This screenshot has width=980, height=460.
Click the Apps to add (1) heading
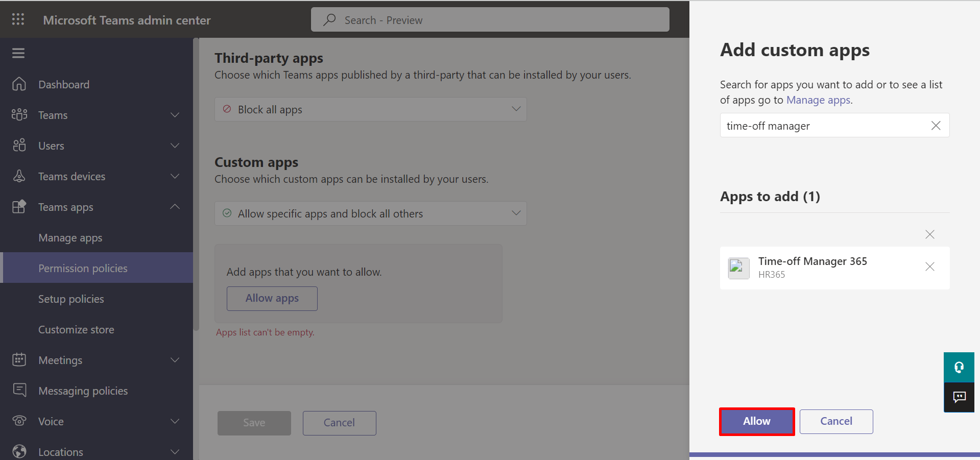pyautogui.click(x=770, y=197)
